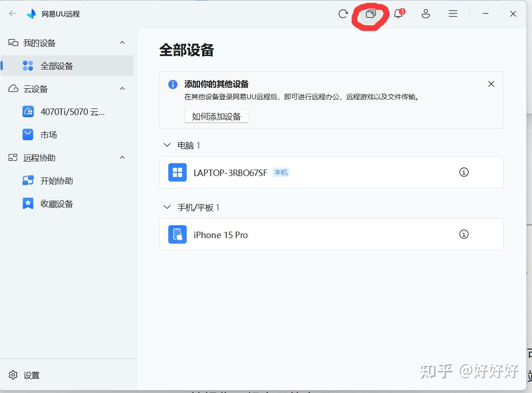Click the settings gear icon

[x=13, y=375]
